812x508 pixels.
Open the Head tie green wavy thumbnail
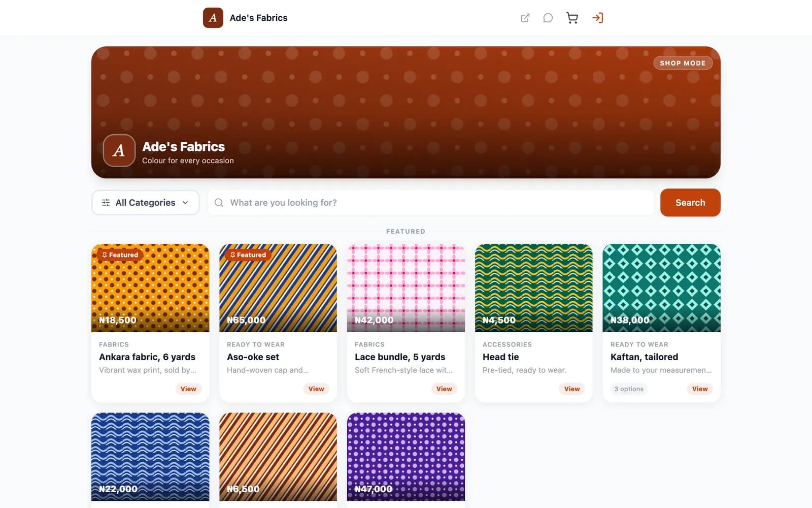(x=534, y=288)
